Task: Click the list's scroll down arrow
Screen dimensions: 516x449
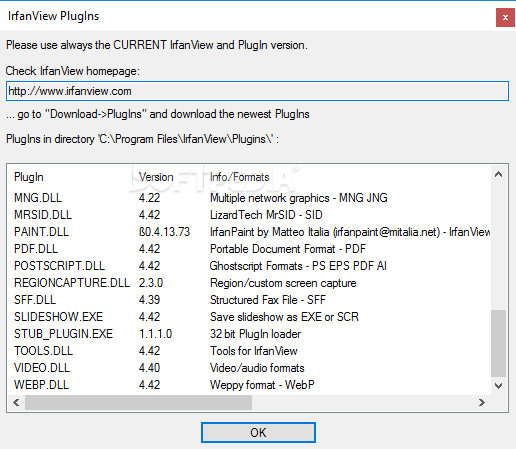Action: (498, 386)
